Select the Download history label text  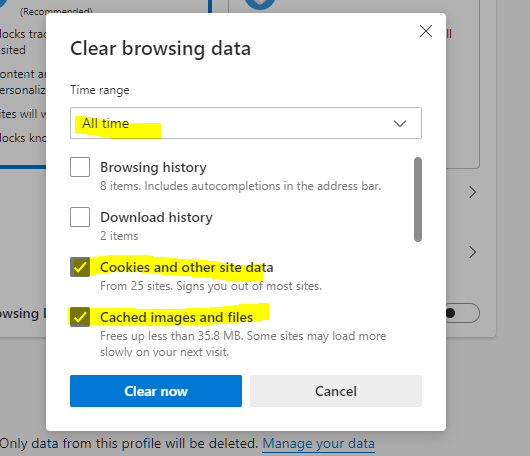pos(156,217)
